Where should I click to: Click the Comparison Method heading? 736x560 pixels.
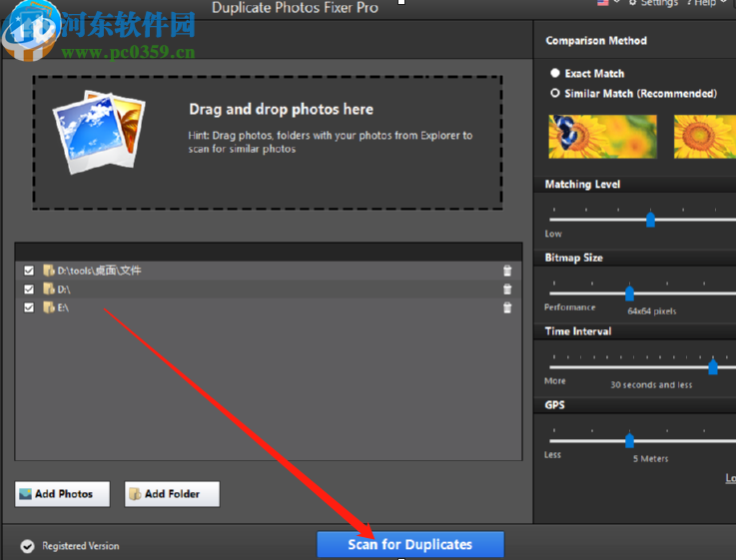click(x=596, y=41)
